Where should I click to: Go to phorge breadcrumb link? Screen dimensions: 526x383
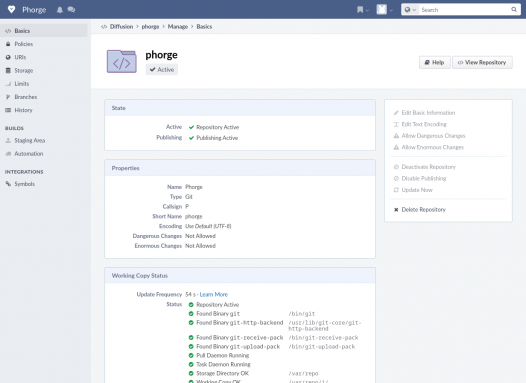[x=150, y=26]
